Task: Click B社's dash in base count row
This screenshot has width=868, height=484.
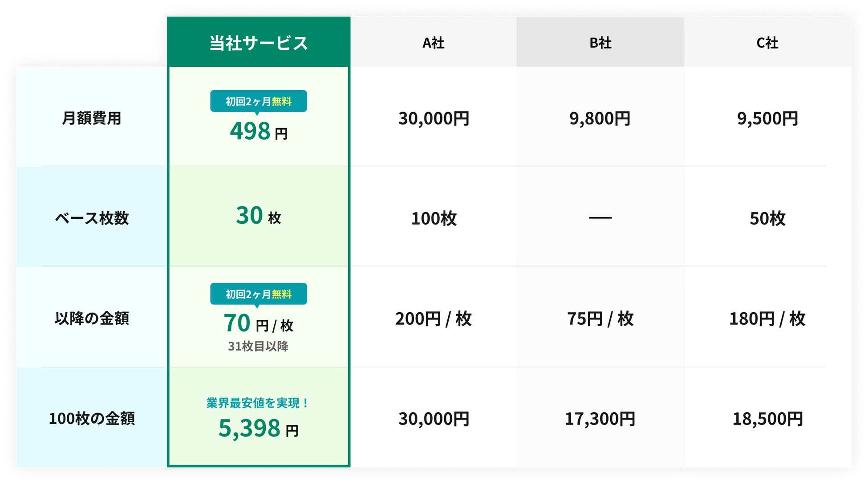Action: pos(600,218)
